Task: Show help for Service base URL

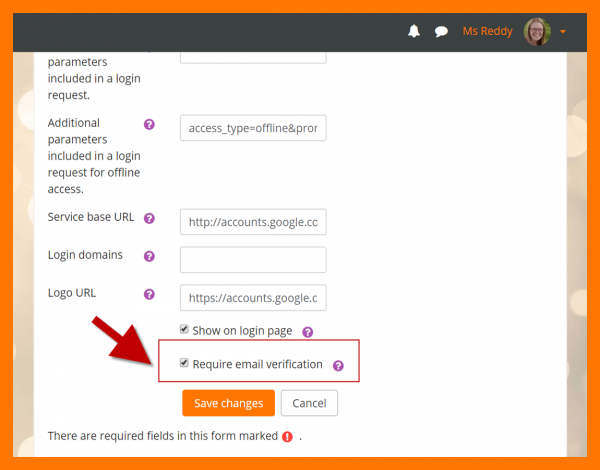Action: [149, 218]
